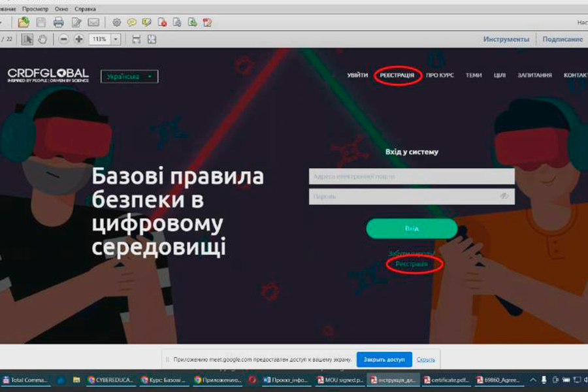Switch to Курс Базові Chrome taskbar window
Image resolution: width=588 pixels, height=392 pixels.
[x=163, y=380]
